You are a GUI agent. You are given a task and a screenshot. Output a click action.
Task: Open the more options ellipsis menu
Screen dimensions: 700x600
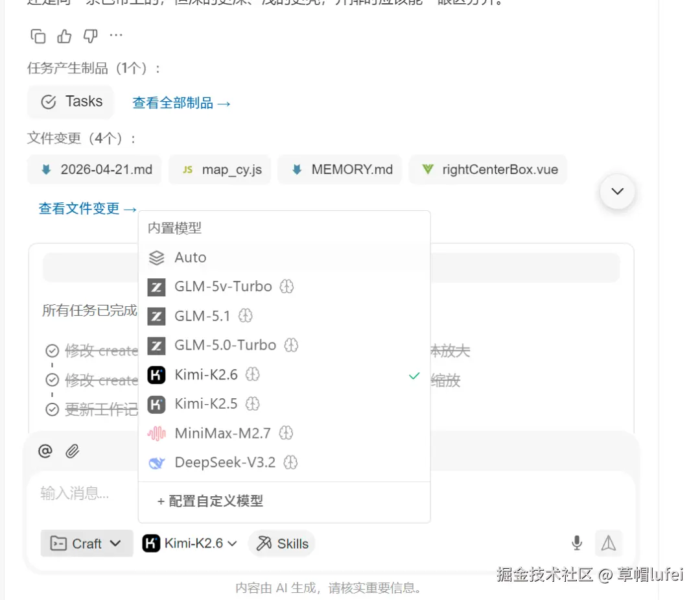[116, 35]
